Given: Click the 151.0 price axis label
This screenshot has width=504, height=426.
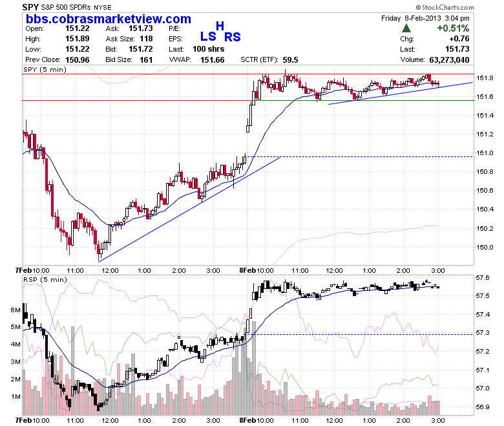Looking at the screenshot, I should tap(485, 153).
